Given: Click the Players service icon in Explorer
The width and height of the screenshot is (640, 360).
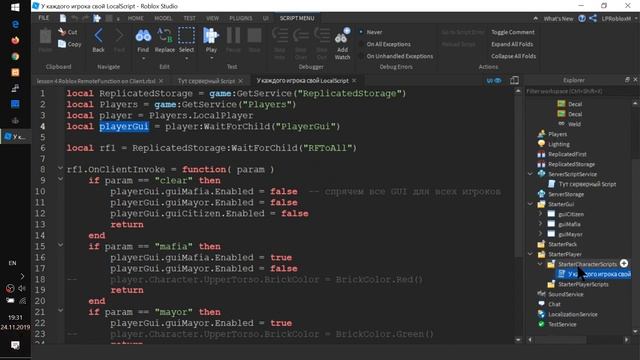Looking at the screenshot, I should coord(541,134).
